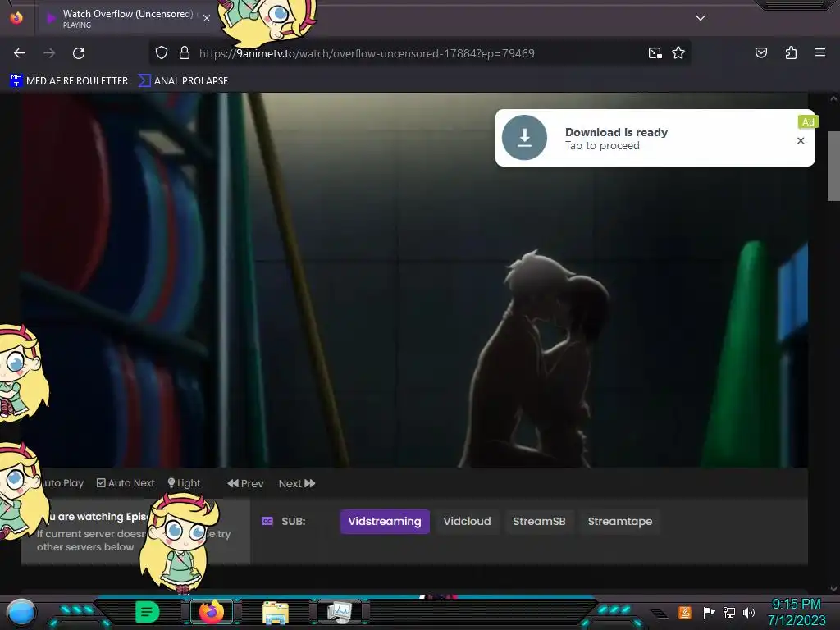Viewport: 840px width, 630px height.
Task: Go to next episode with Next
Action: point(297,484)
